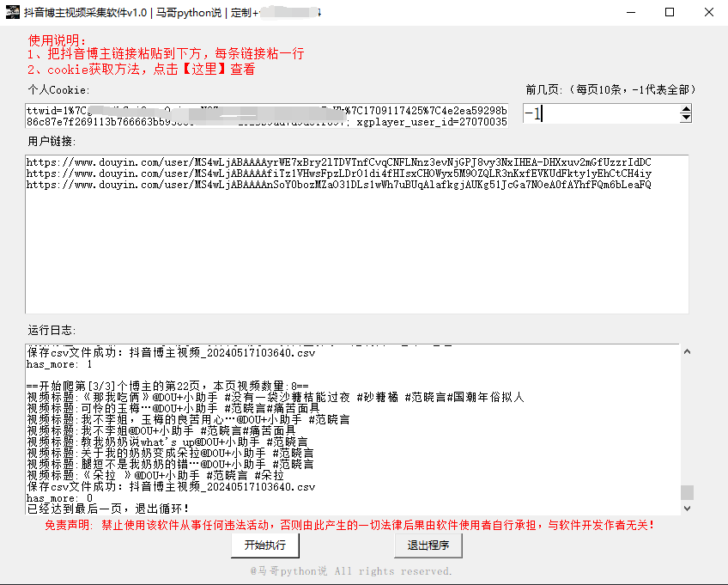Click inside the 个人Cookie input field
728x585 pixels.
click(258, 115)
